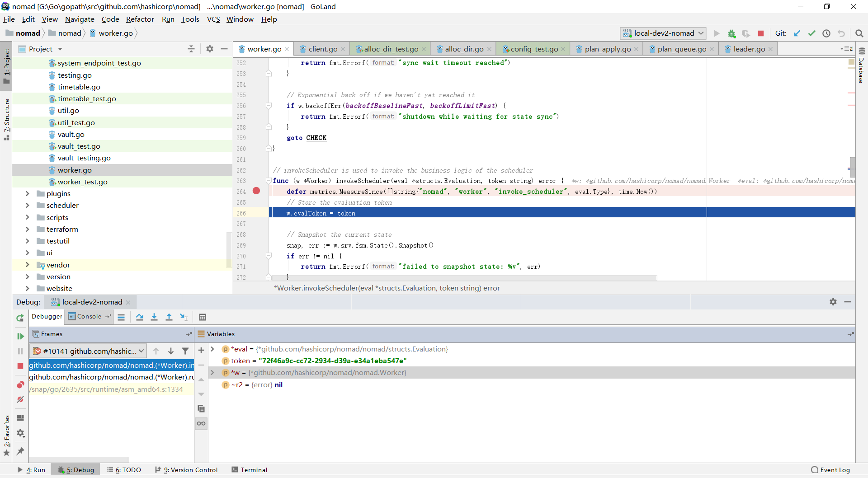The width and height of the screenshot is (868, 478).
Task: Commit changes with the green checkmark icon
Action: 812,33
